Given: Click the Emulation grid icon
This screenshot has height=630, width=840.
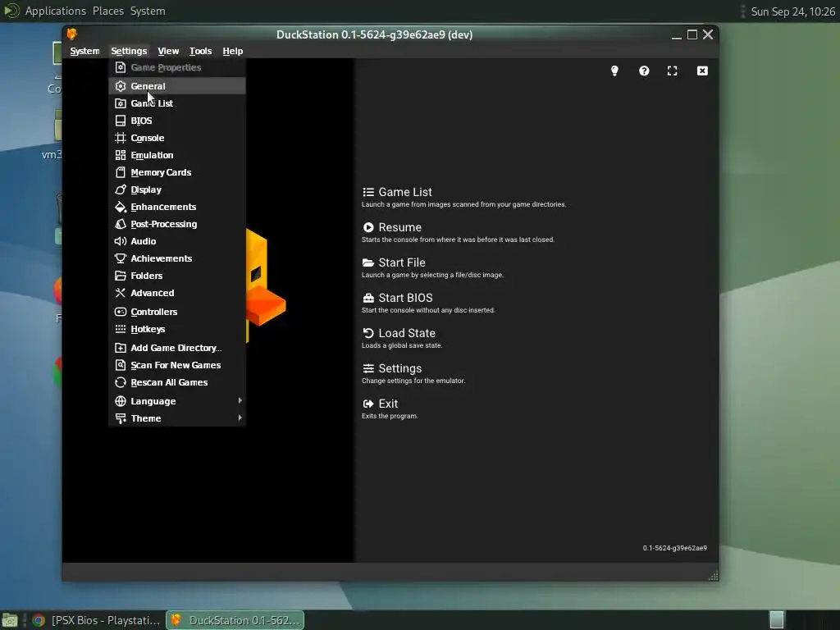Looking at the screenshot, I should pyautogui.click(x=121, y=155).
